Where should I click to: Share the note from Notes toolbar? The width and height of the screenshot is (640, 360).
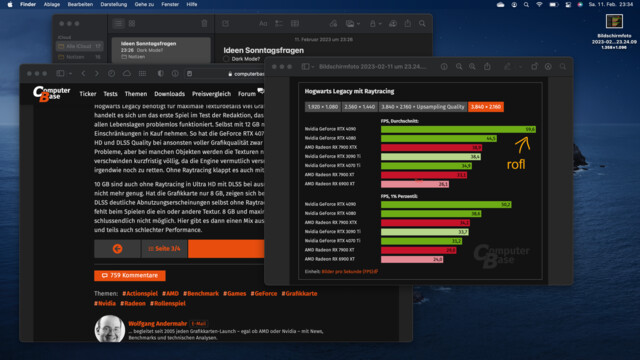pyautogui.click(x=408, y=24)
